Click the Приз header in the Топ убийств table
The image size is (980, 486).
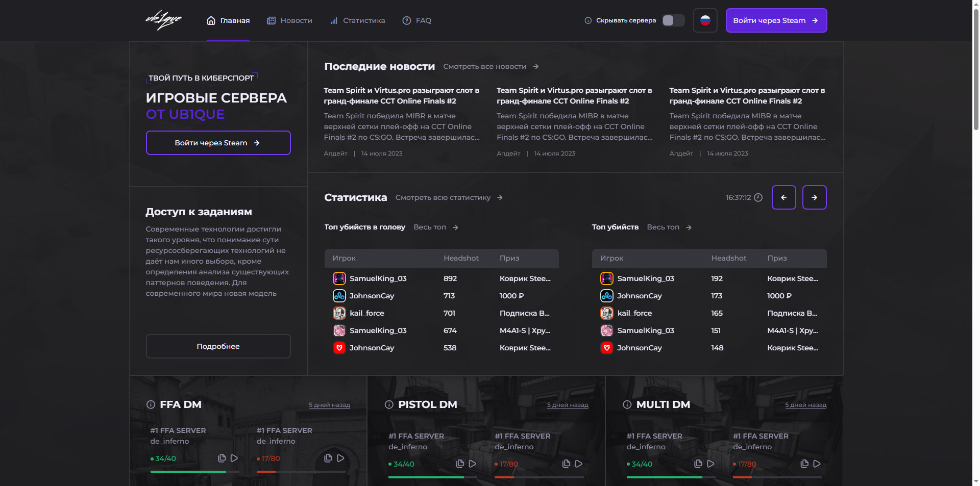777,258
